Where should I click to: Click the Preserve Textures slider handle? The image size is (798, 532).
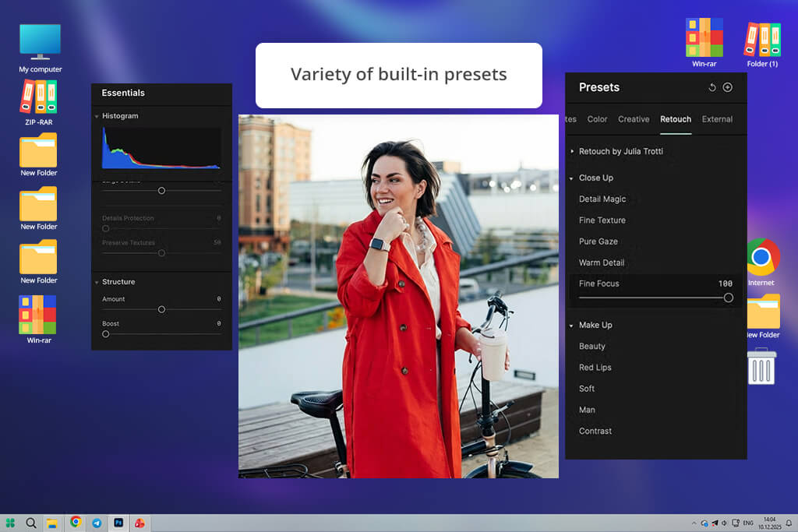click(161, 253)
